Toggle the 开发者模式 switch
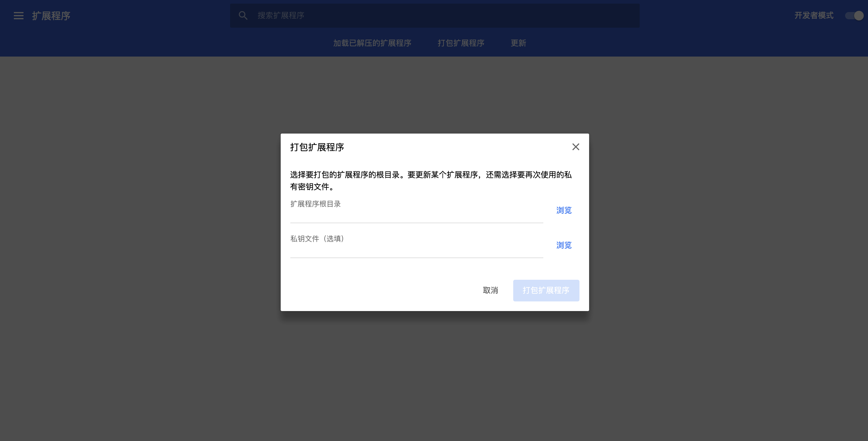Image resolution: width=868 pixels, height=441 pixels. 854,16
